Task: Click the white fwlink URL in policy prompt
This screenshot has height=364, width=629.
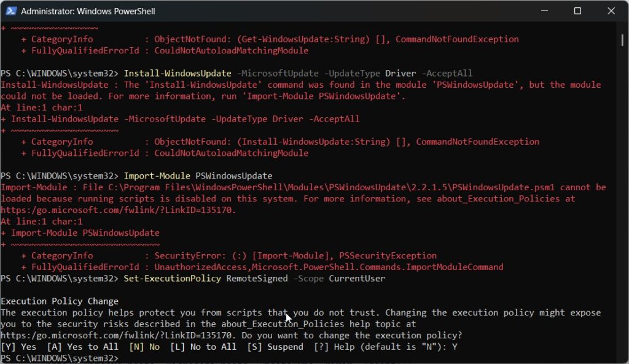Action: pyautogui.click(x=118, y=336)
